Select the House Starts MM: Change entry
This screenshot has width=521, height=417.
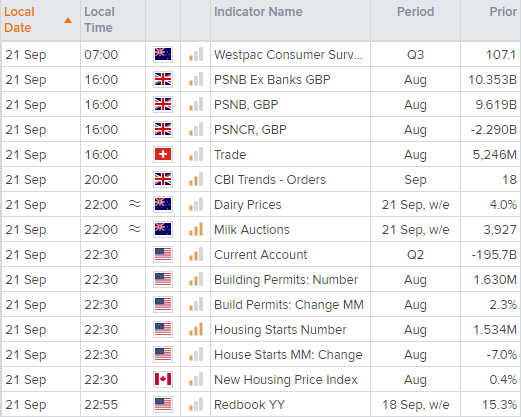[x=288, y=354]
